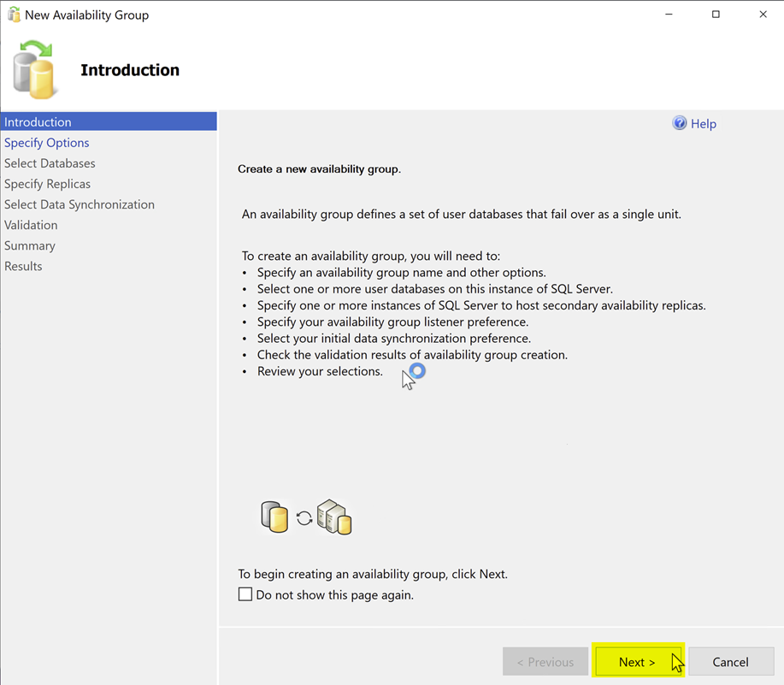784x685 pixels.
Task: Check 'Do not show this page again'
Action: tap(245, 594)
